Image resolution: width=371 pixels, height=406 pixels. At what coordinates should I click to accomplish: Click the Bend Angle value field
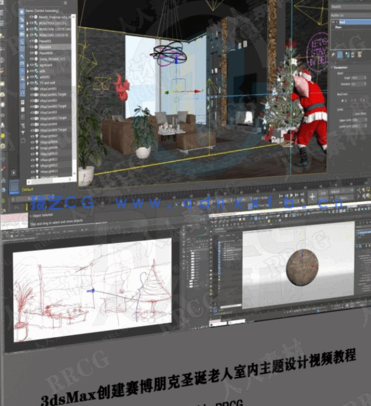tap(358, 78)
